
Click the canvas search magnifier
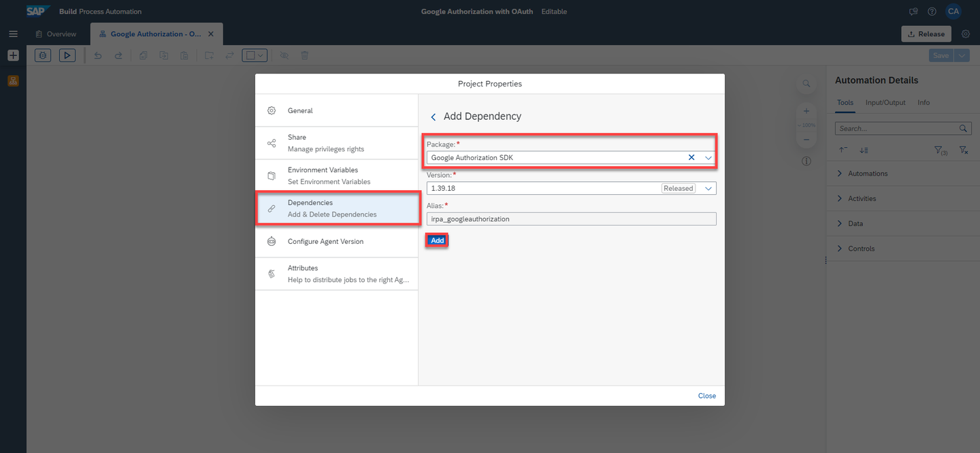(806, 84)
